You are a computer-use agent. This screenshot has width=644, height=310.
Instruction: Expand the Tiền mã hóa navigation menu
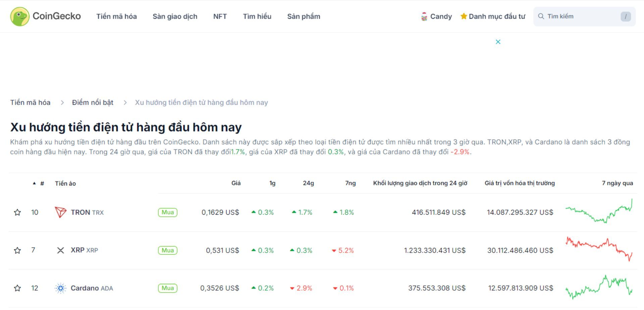[116, 16]
